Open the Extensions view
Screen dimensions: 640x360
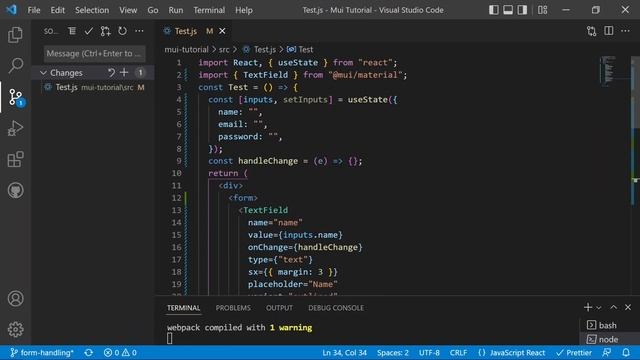(x=16, y=159)
